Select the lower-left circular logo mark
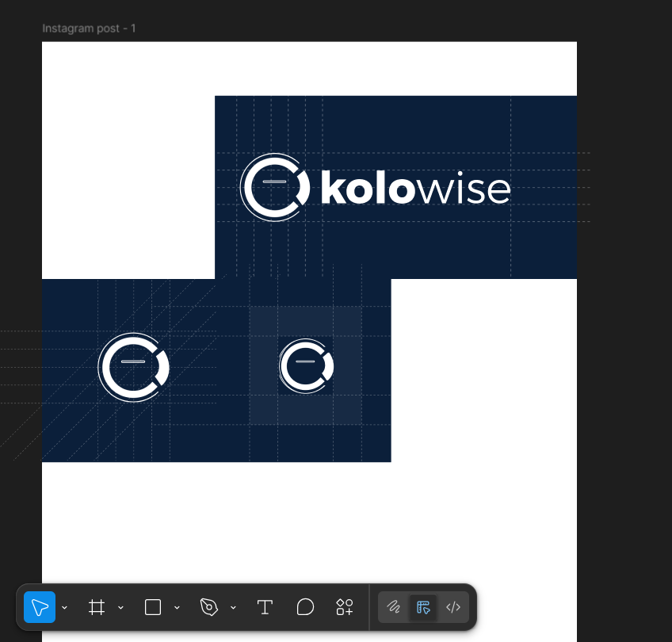This screenshot has width=672, height=642. pos(134,367)
